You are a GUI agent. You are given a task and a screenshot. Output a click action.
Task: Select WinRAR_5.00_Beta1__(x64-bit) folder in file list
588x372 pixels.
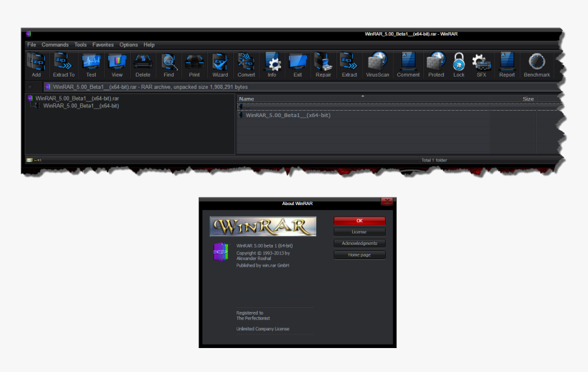pyautogui.click(x=288, y=115)
